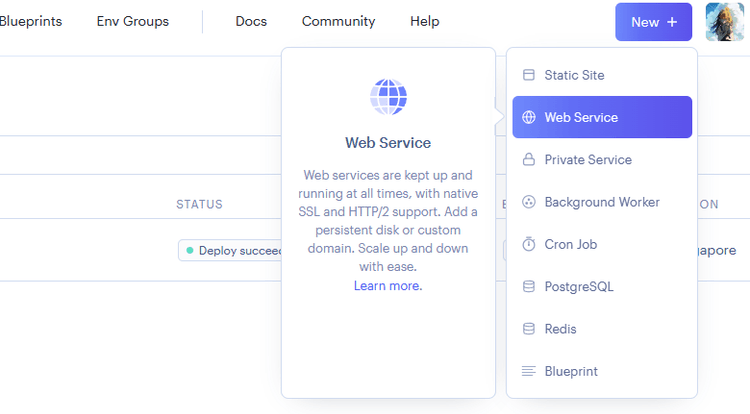
Task: Click the Redis database icon
Action: (x=529, y=329)
